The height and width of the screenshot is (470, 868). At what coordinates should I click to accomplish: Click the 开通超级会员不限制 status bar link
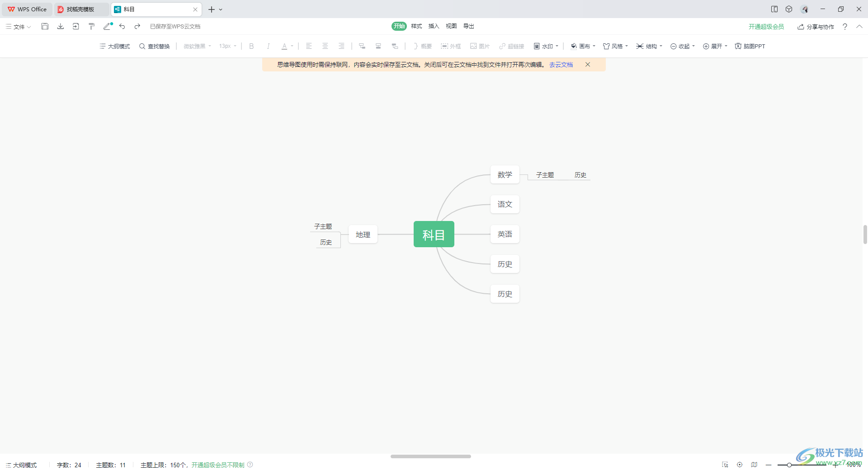point(218,465)
